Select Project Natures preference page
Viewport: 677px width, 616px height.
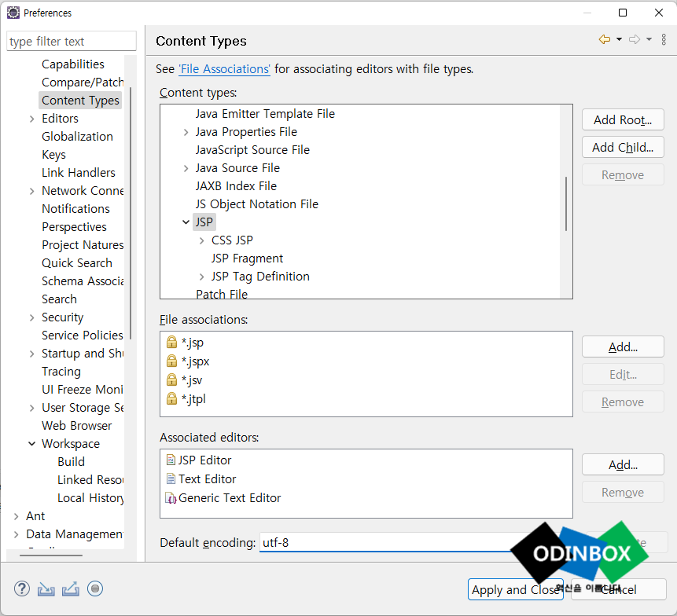pos(83,245)
